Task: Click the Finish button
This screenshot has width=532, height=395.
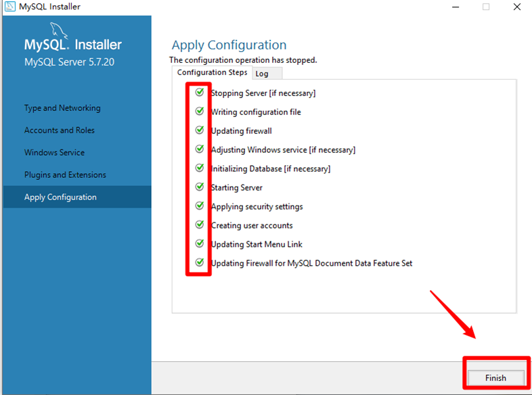Action: [495, 377]
